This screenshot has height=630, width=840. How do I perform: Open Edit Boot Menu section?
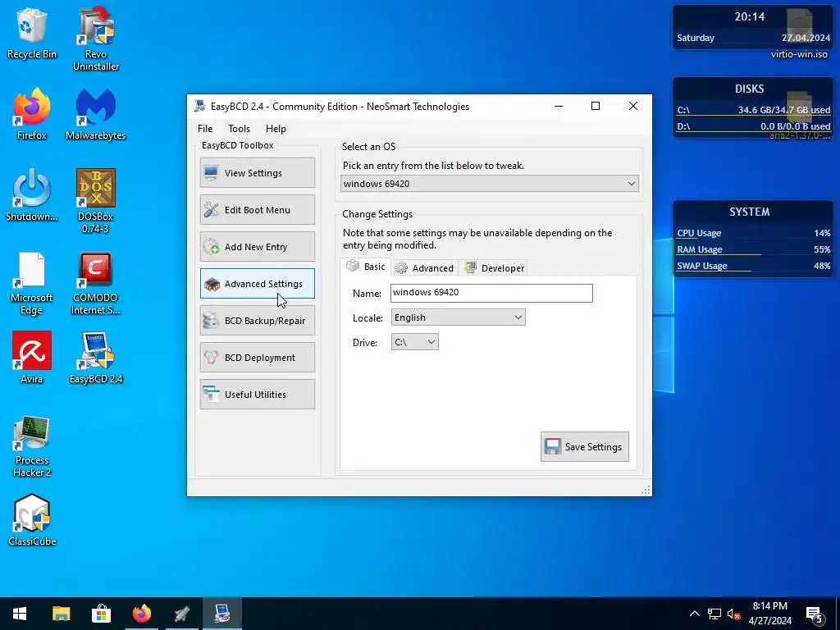click(x=257, y=209)
